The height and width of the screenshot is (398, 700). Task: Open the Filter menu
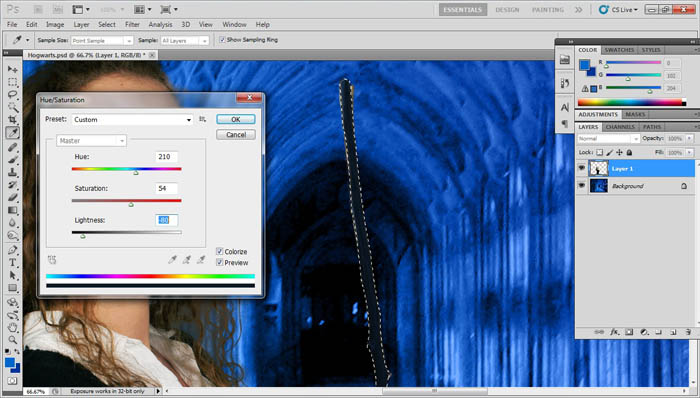pyautogui.click(x=132, y=25)
